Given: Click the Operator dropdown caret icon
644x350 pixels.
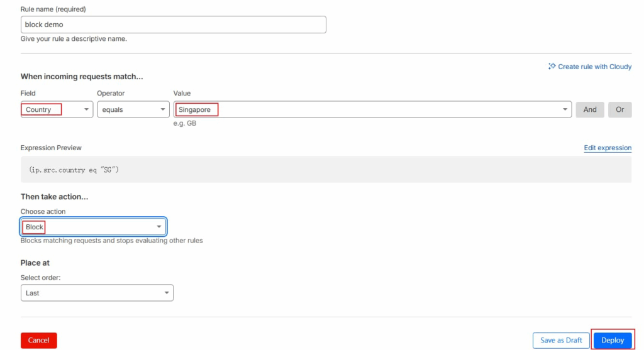Looking at the screenshot, I should (x=163, y=109).
